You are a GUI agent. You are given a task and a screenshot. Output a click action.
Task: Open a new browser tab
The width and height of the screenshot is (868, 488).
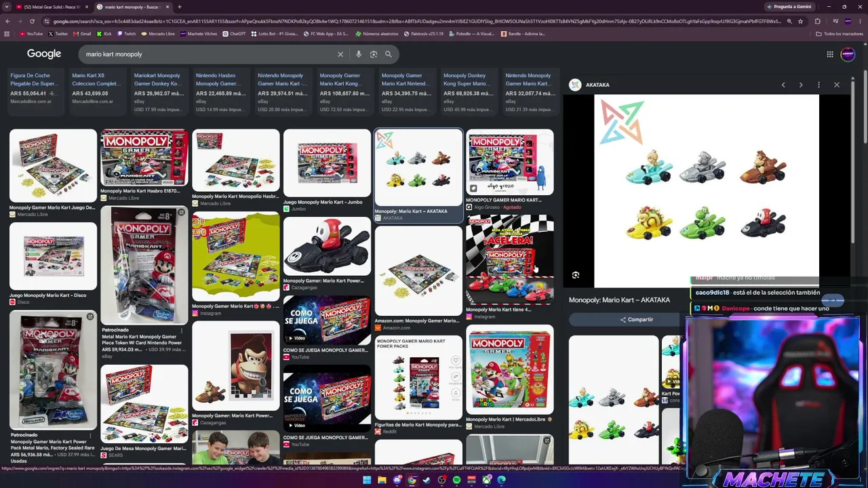tap(179, 7)
